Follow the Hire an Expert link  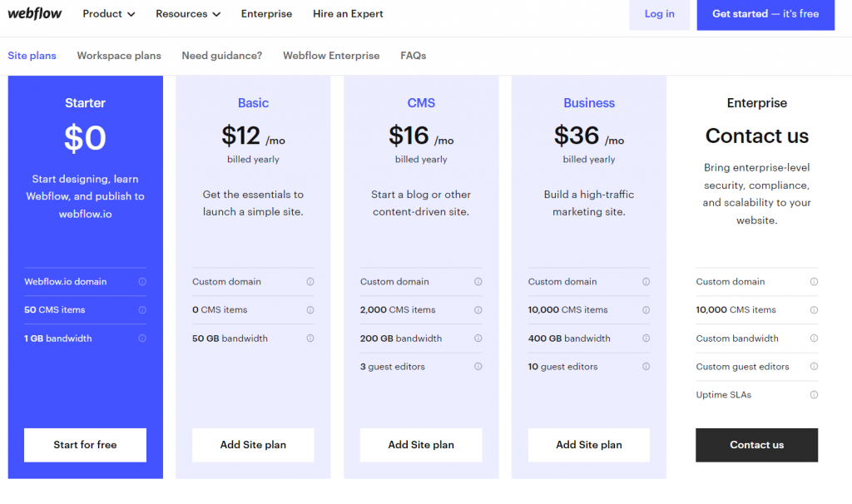[x=348, y=14]
